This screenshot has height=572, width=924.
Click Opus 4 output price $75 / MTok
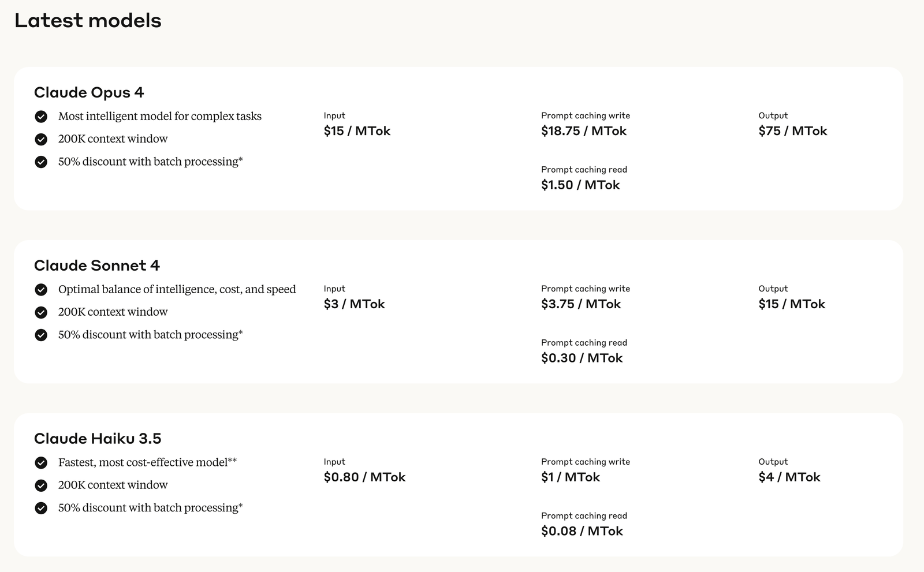[793, 131]
